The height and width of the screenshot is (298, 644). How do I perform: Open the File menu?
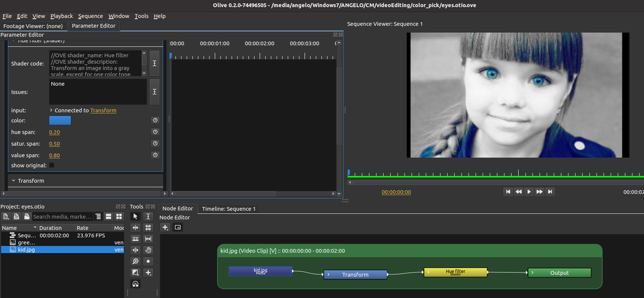pos(7,16)
